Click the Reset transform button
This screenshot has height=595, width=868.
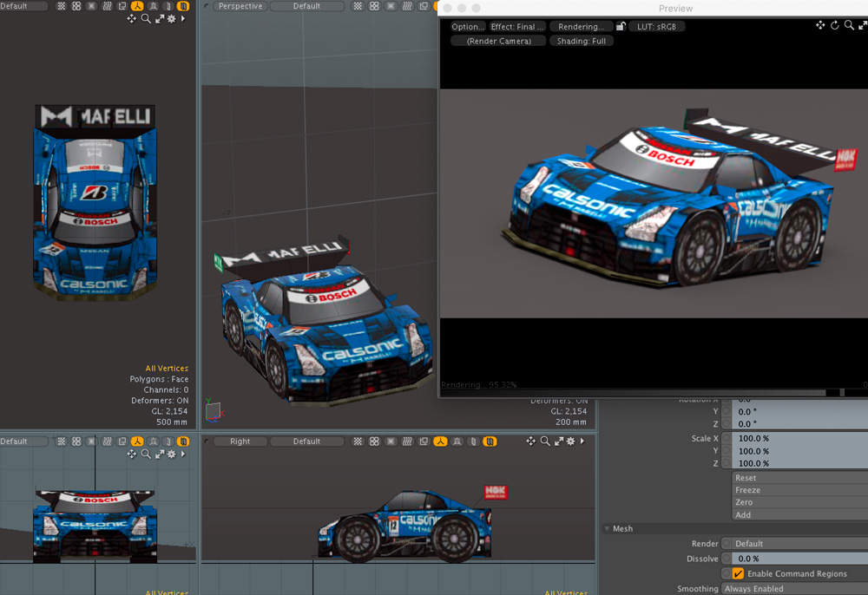(799, 477)
